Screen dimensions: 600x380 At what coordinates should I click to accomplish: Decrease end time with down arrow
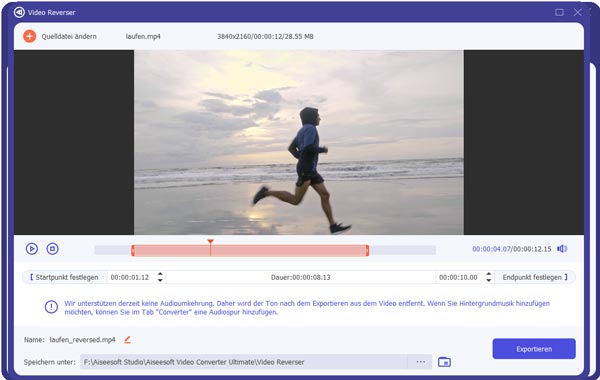(489, 281)
